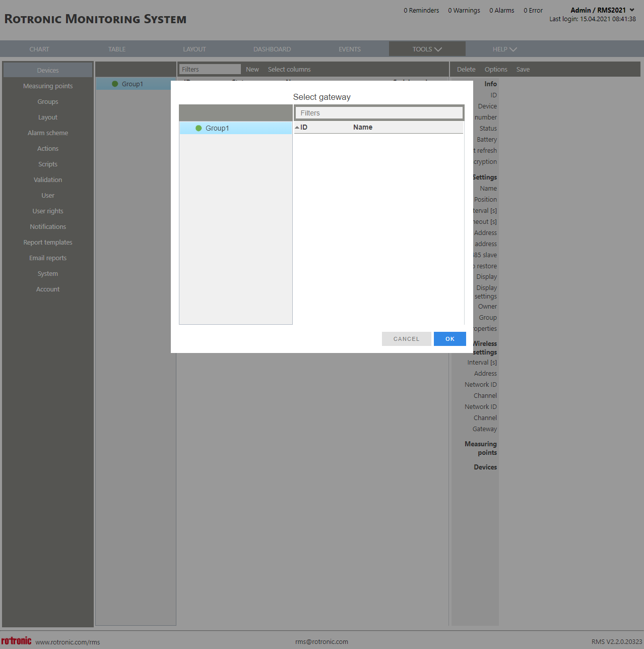Viewport: 644px width, 649px height.
Task: Sort by ID column in dialog
Action: 303,127
